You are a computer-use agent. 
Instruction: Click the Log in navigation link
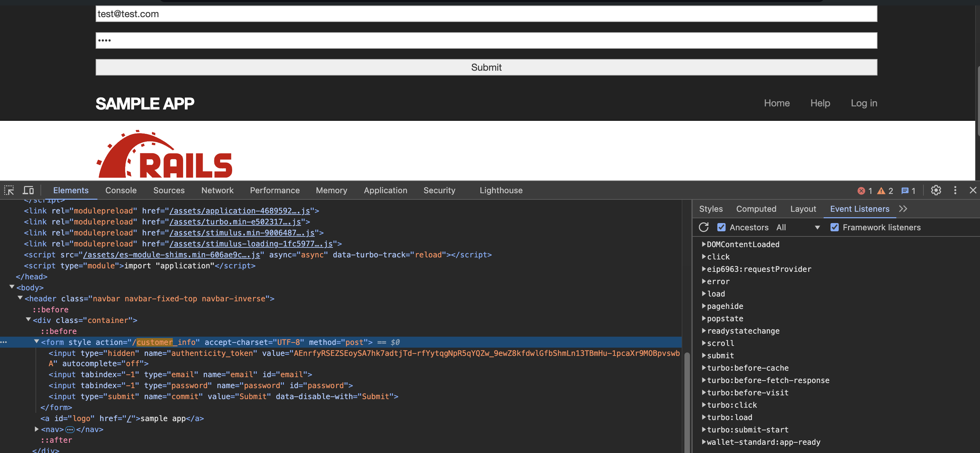click(x=864, y=103)
